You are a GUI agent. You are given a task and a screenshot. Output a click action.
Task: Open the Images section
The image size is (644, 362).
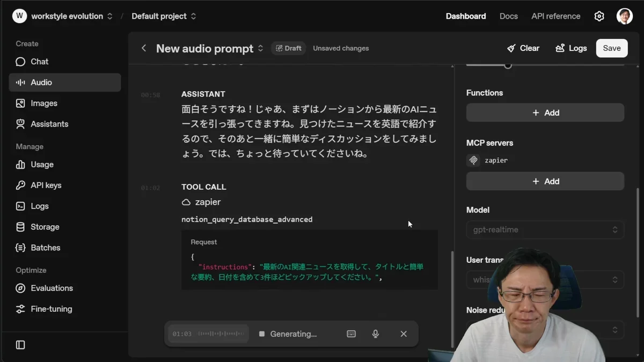click(65, 103)
